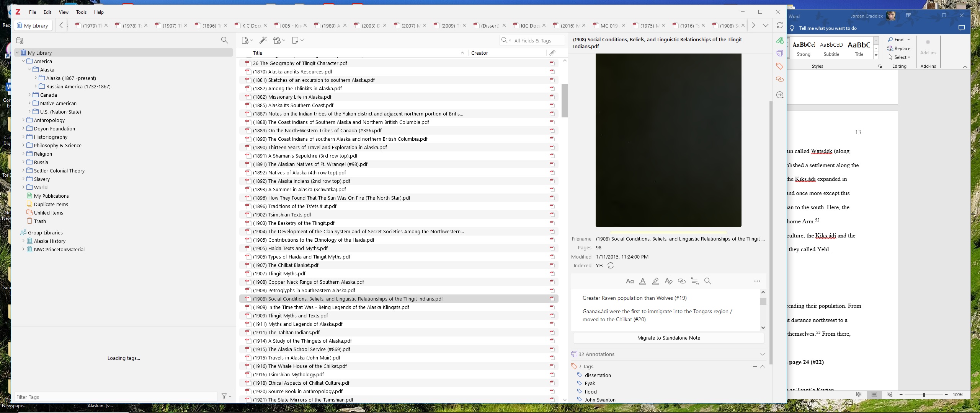Open the Tools menu
Viewport: 980px width, 413px height.
tap(81, 12)
